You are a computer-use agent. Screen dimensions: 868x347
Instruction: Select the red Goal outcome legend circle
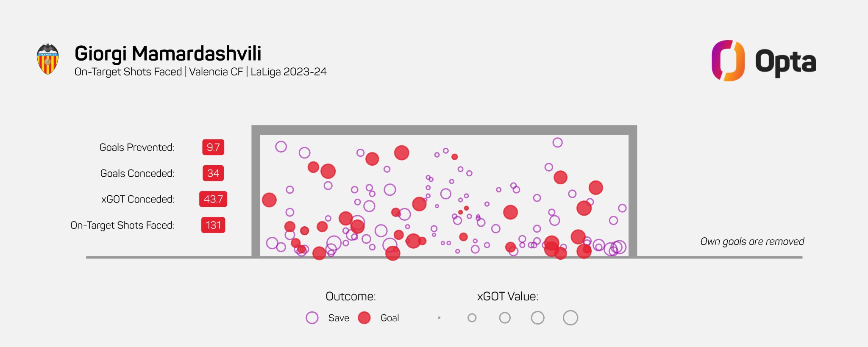coord(364,318)
